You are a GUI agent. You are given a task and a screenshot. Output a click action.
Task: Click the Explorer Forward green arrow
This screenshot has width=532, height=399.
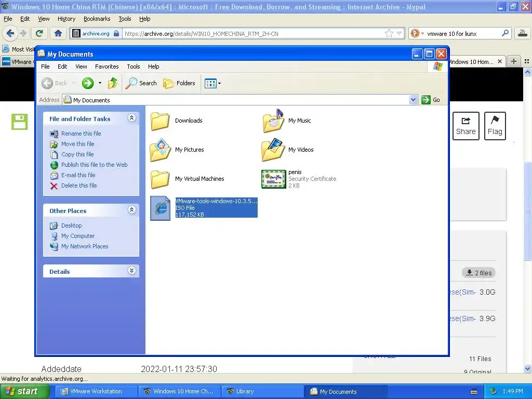[x=88, y=83]
